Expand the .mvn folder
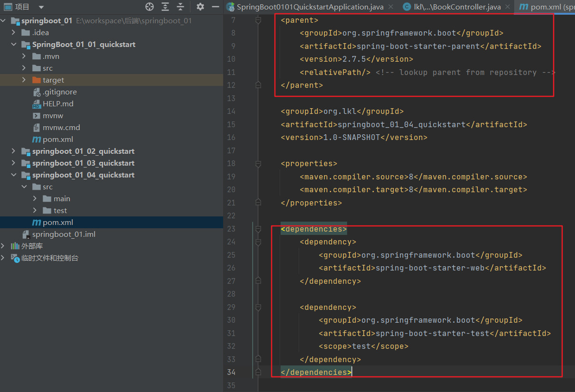The width and height of the screenshot is (575, 392). click(x=24, y=56)
